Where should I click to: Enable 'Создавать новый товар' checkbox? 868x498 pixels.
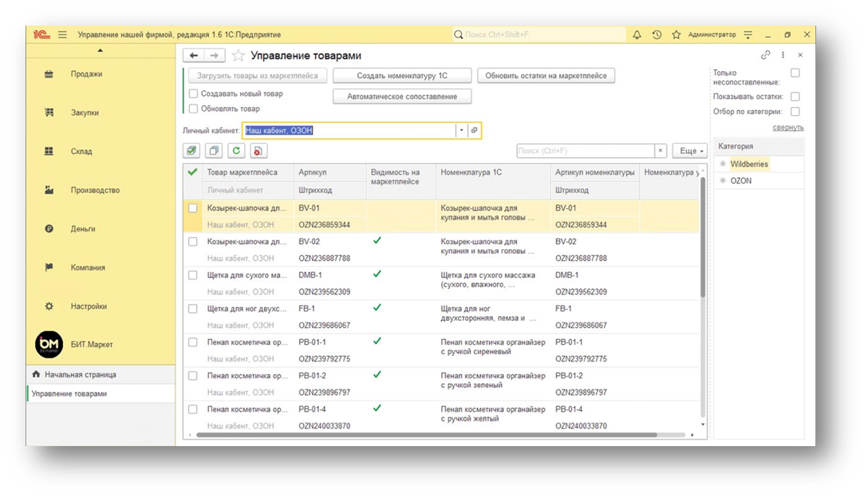pos(193,93)
